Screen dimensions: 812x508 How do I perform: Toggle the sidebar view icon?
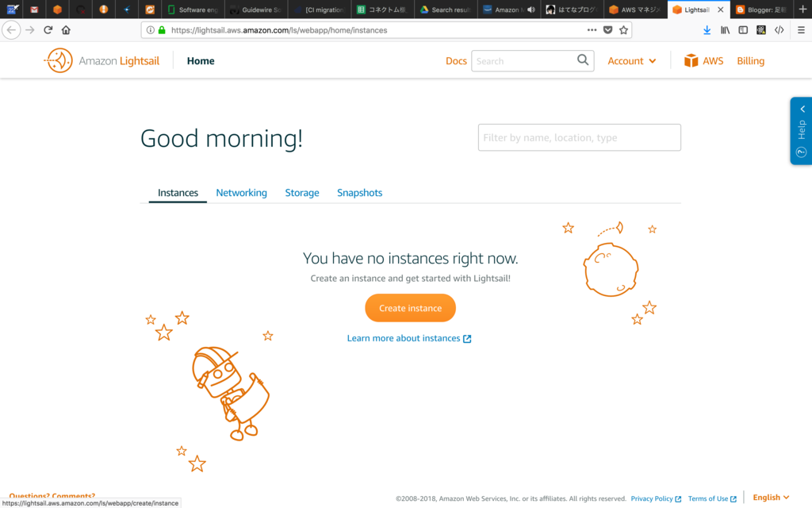743,30
